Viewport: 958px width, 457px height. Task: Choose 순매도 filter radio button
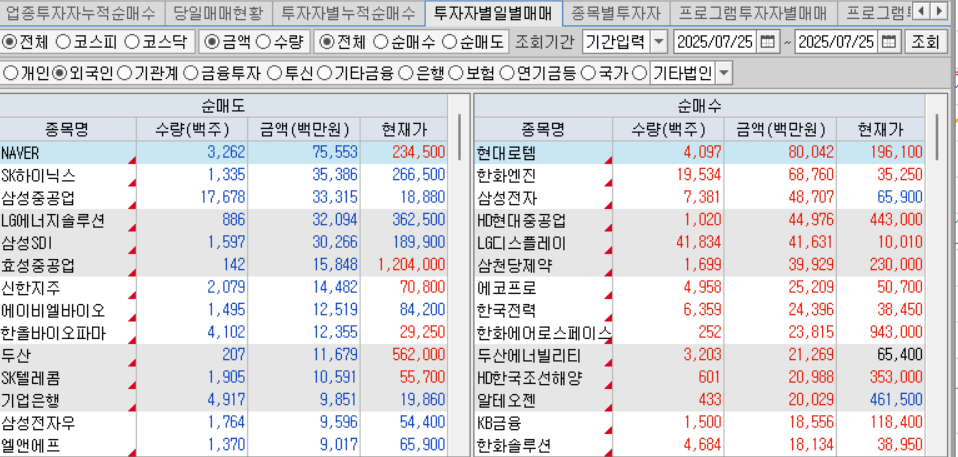449,42
